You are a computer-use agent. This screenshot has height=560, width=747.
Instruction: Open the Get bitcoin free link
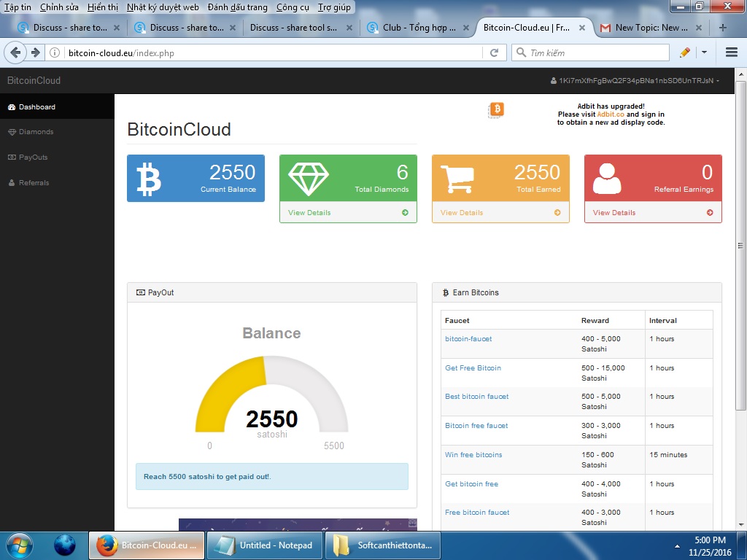pos(472,484)
